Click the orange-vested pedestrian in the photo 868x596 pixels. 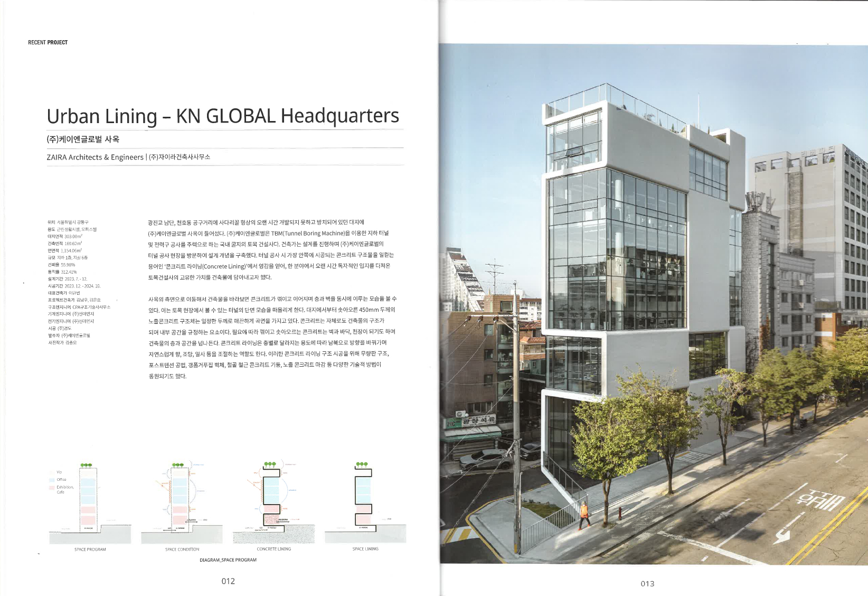pos(584,515)
